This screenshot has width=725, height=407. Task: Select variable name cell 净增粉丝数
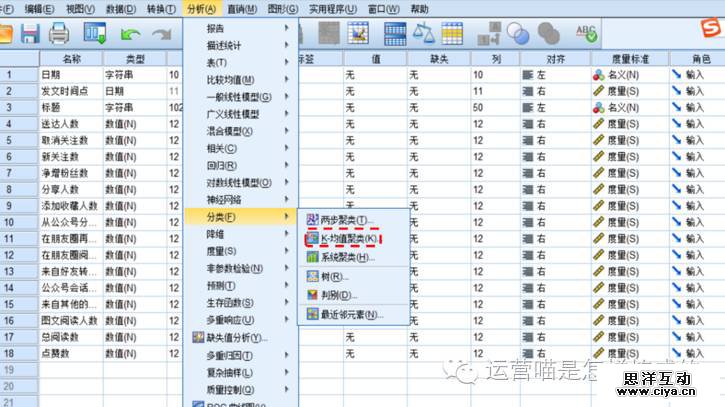[71, 173]
